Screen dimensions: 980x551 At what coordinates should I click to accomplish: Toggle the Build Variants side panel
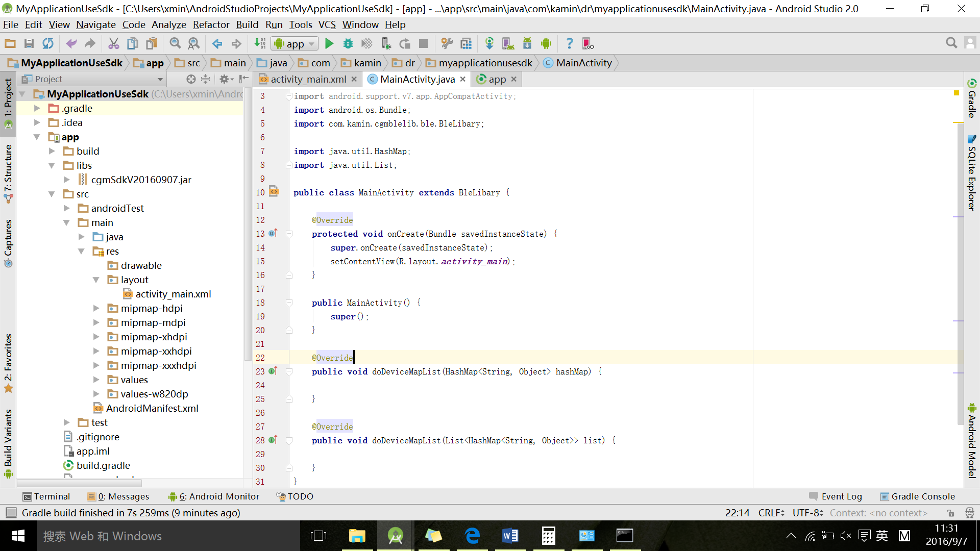coord(8,443)
